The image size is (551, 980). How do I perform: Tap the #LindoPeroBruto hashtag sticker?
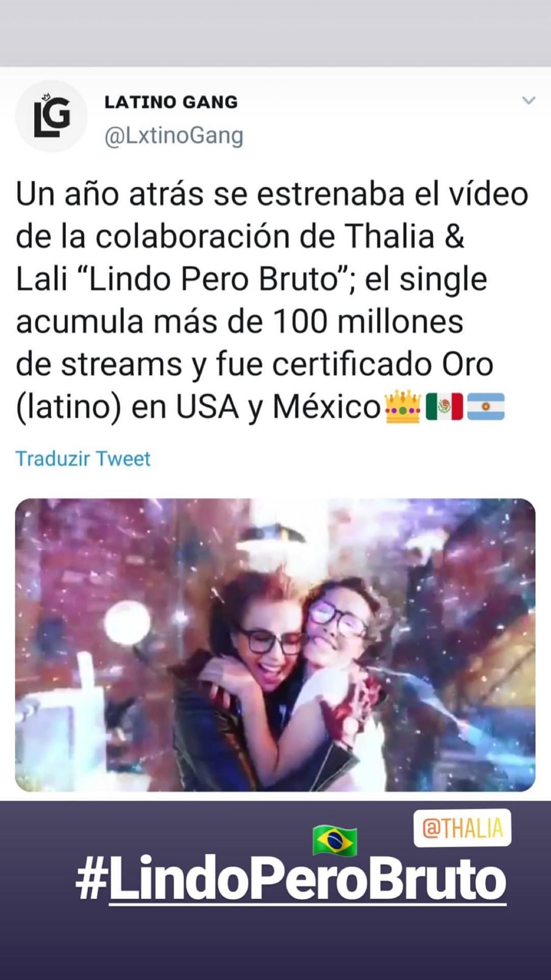291,879
